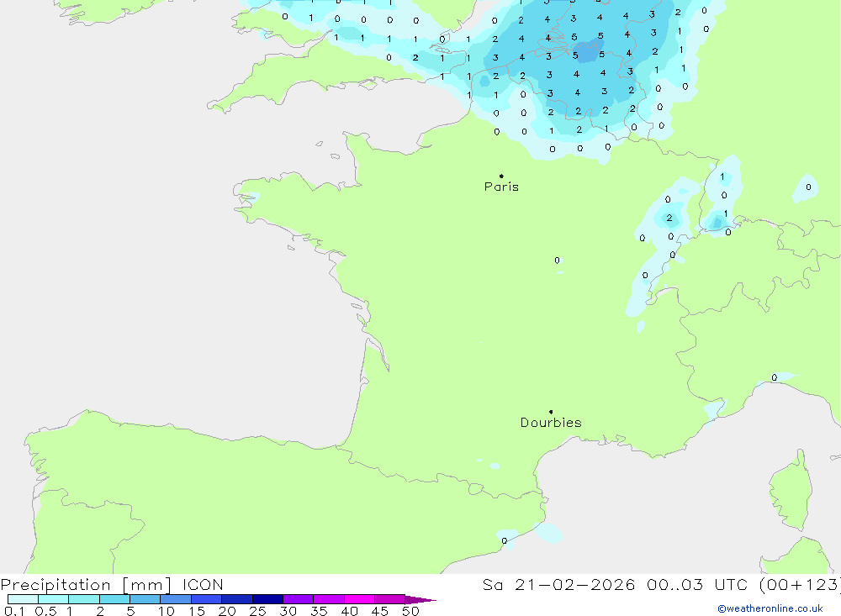Click the 'Sa 21-02-2026' date text
The width and height of the screenshot is (841, 616).
[x=558, y=585]
